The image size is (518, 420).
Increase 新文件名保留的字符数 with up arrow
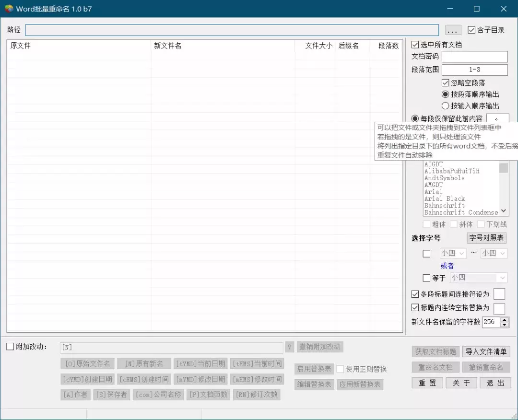pyautogui.click(x=504, y=320)
